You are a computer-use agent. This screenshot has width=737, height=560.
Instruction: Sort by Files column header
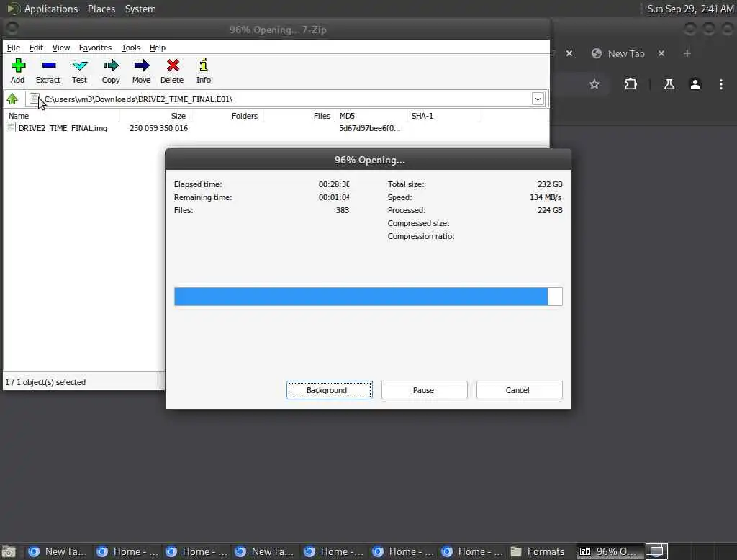pyautogui.click(x=299, y=116)
